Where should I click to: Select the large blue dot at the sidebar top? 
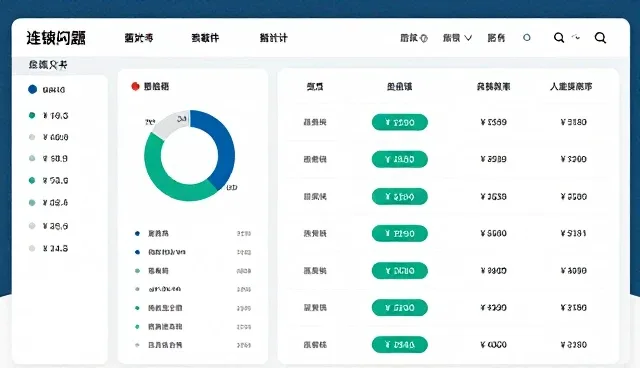pyautogui.click(x=32, y=89)
